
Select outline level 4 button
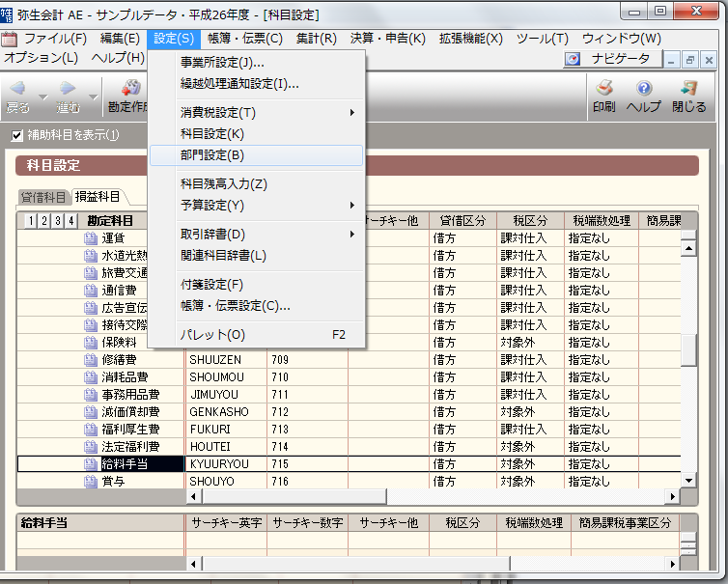pyautogui.click(x=70, y=221)
